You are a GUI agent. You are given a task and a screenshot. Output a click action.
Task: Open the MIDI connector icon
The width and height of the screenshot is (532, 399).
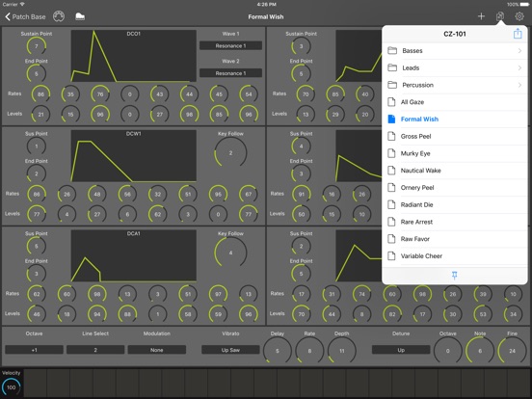click(59, 16)
